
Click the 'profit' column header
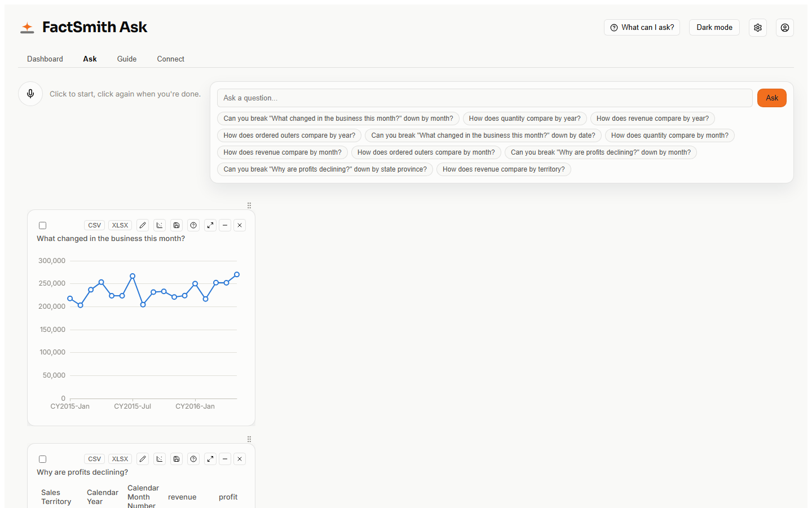tap(228, 497)
